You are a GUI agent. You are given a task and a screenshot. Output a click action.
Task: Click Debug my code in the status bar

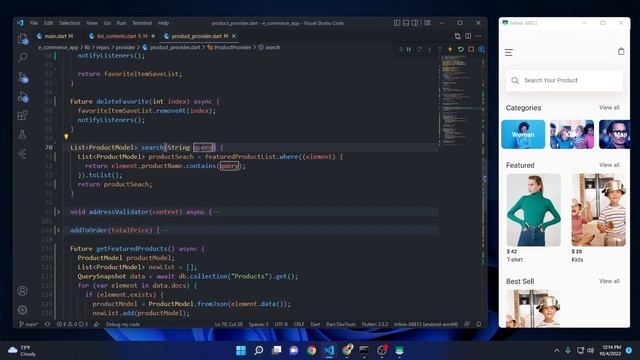(122, 324)
